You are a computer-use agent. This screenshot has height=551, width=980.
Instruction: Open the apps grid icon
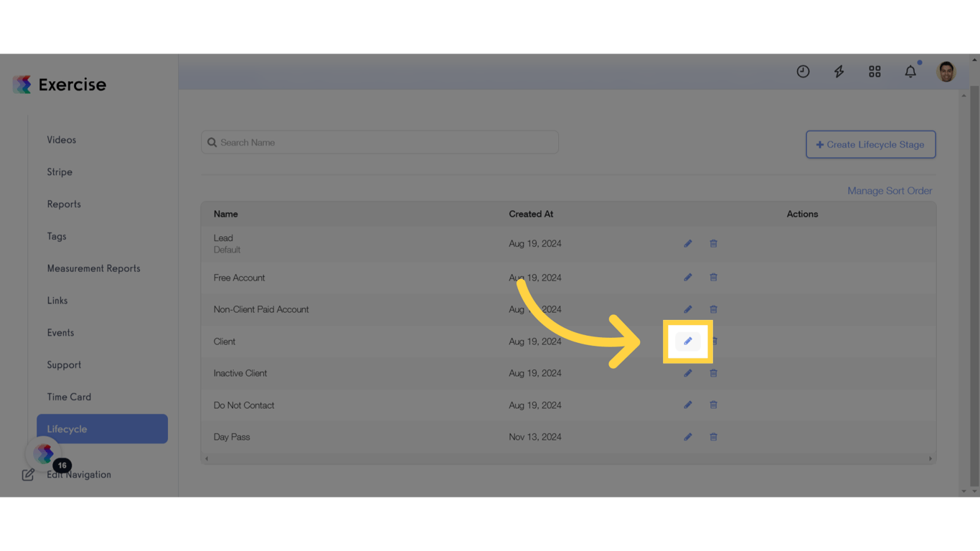click(x=875, y=71)
